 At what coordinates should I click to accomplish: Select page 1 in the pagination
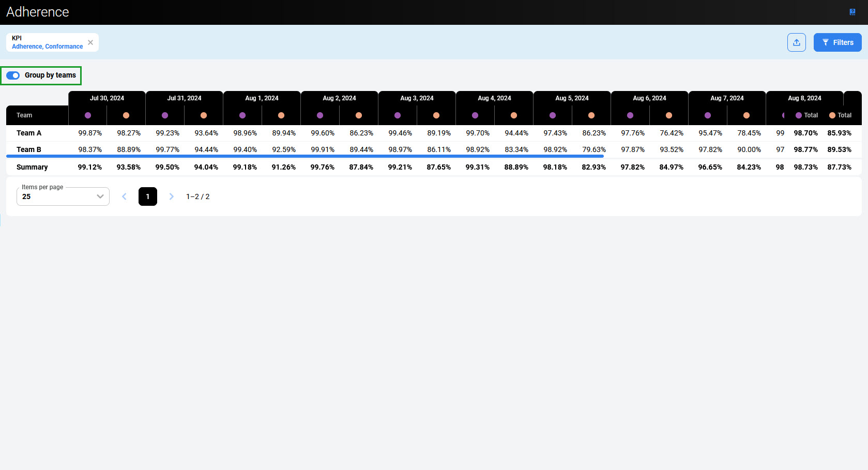148,196
